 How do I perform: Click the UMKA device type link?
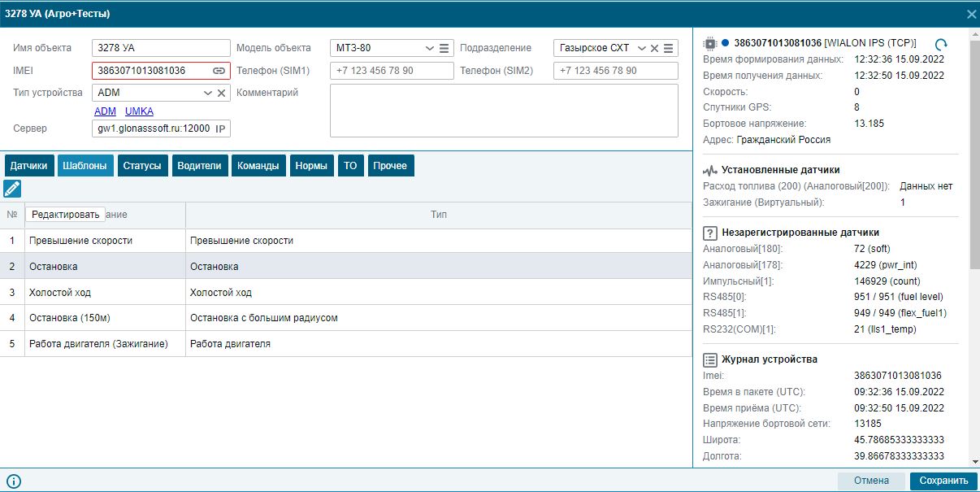click(139, 111)
